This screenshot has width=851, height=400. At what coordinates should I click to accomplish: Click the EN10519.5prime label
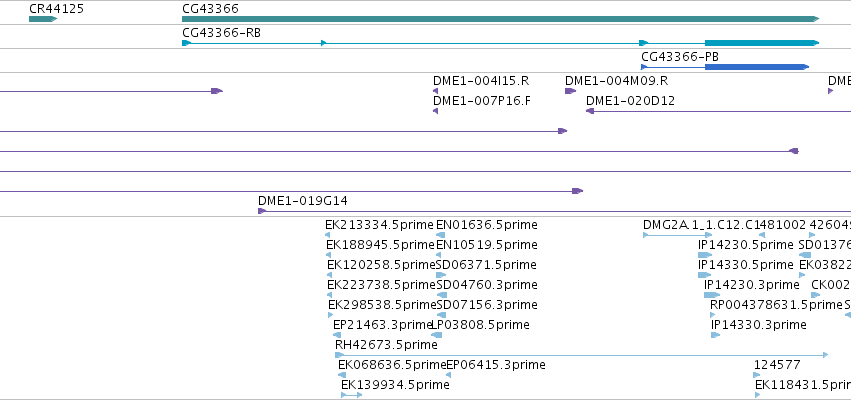[x=487, y=245]
